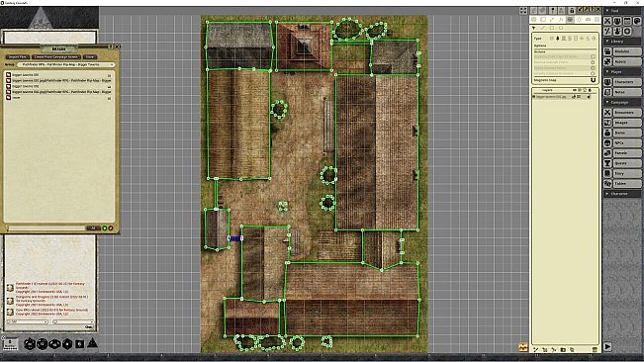Viewport: 644px width, 362px height.
Task: Click the Store button in Images window
Action: (x=89, y=56)
